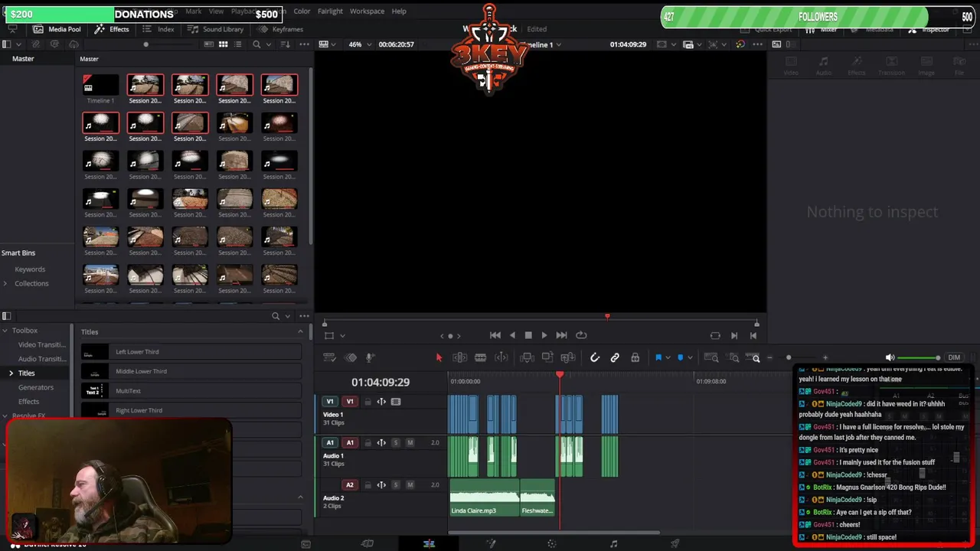The height and width of the screenshot is (551, 980).
Task: Open the Help menu
Action: 399,11
